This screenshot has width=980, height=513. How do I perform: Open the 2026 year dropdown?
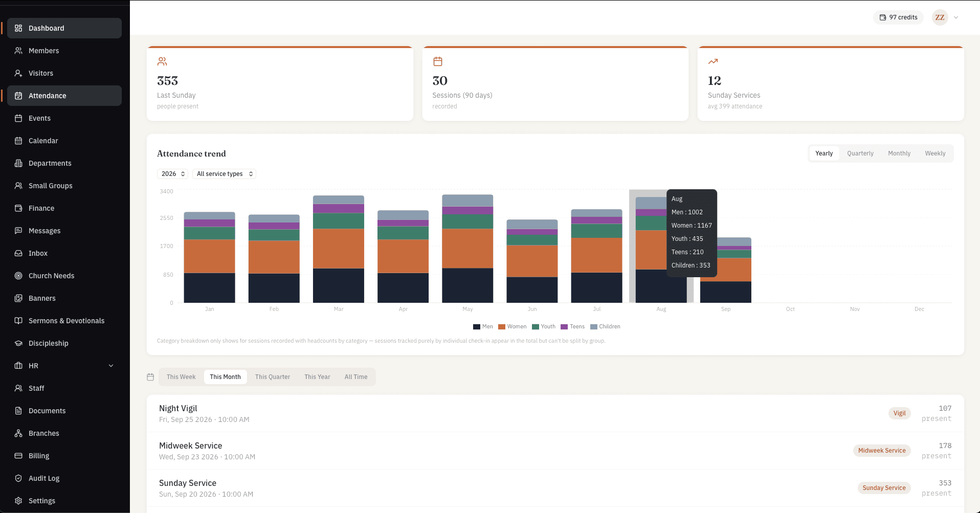pyautogui.click(x=173, y=174)
